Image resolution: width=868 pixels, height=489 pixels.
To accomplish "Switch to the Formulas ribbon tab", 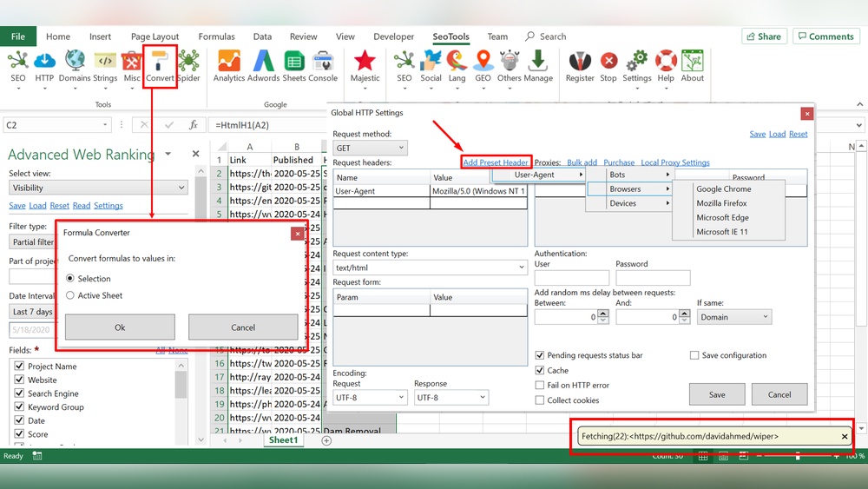I will [x=216, y=36].
